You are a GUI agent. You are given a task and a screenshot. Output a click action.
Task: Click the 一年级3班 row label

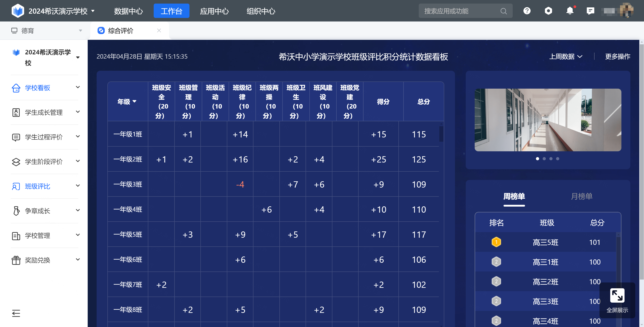(x=128, y=184)
